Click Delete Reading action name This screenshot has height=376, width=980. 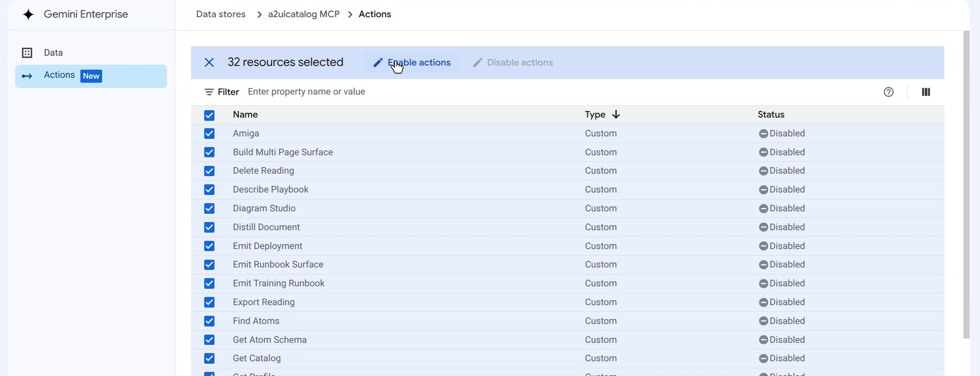[263, 171]
